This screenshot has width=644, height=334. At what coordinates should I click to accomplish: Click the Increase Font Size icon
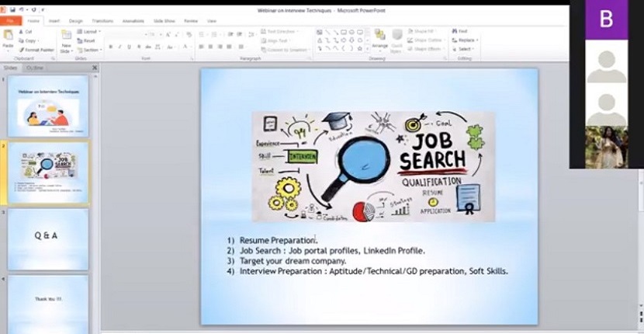pyautogui.click(x=168, y=35)
